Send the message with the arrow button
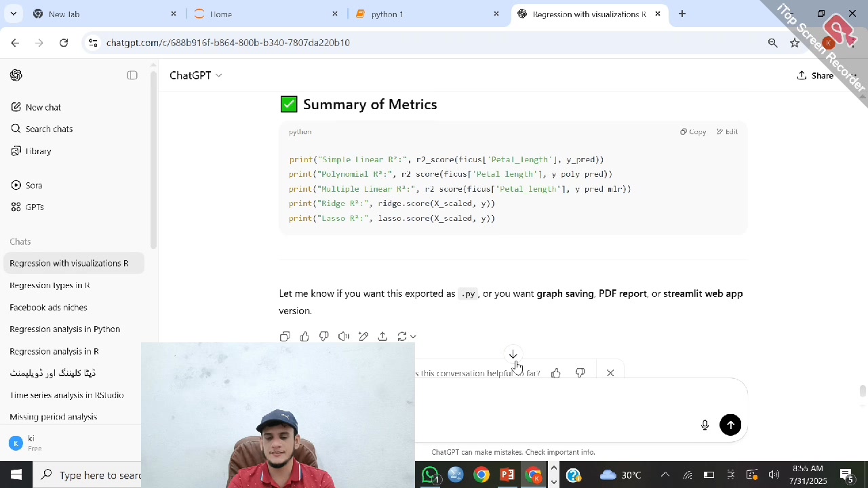Screen dimensions: 868x488 click(x=730, y=425)
